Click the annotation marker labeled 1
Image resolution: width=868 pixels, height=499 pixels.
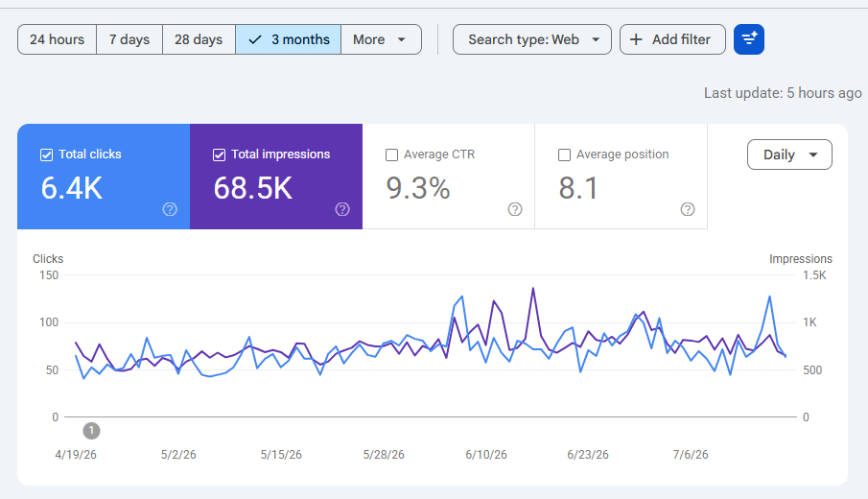(91, 430)
